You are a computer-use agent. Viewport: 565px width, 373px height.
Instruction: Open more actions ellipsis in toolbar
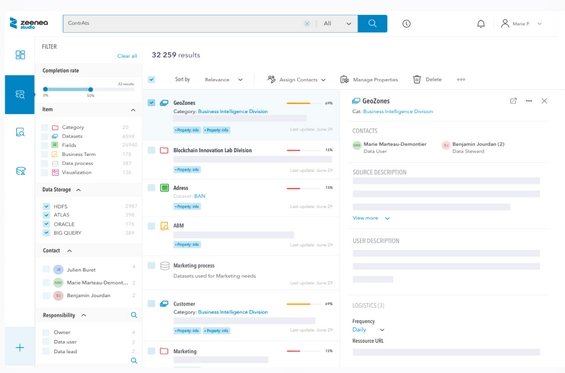coord(461,79)
